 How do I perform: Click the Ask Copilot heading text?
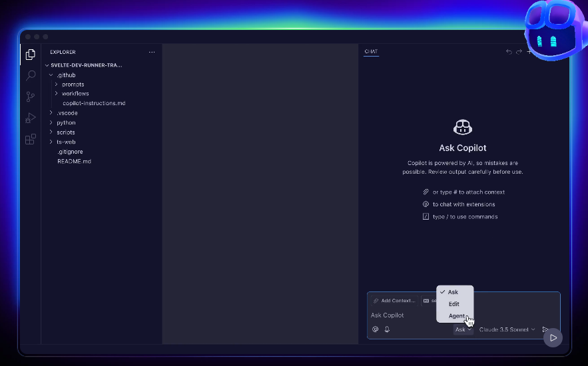[463, 148]
